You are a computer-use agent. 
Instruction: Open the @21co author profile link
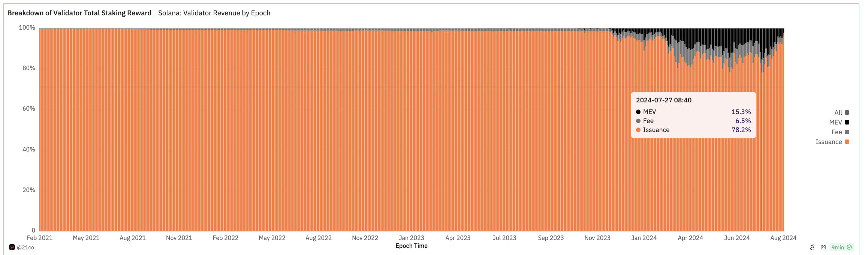click(25, 247)
